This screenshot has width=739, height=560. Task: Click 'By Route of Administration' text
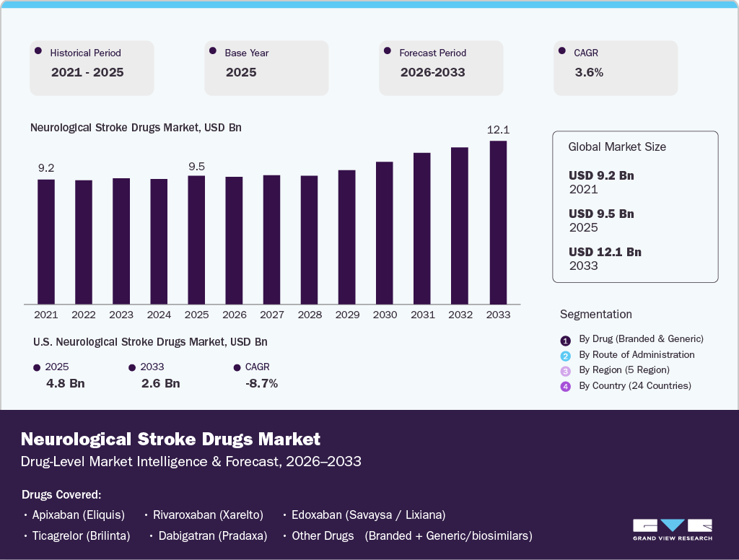click(637, 354)
